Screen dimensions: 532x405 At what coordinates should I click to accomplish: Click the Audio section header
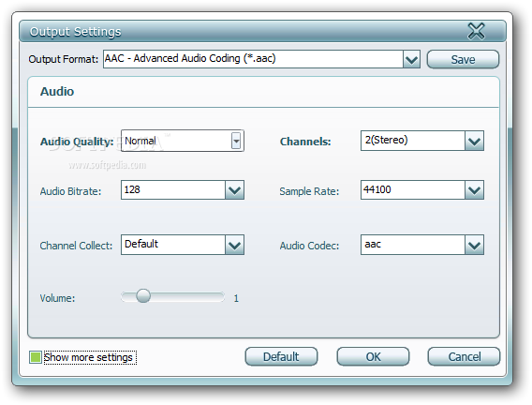tap(57, 91)
